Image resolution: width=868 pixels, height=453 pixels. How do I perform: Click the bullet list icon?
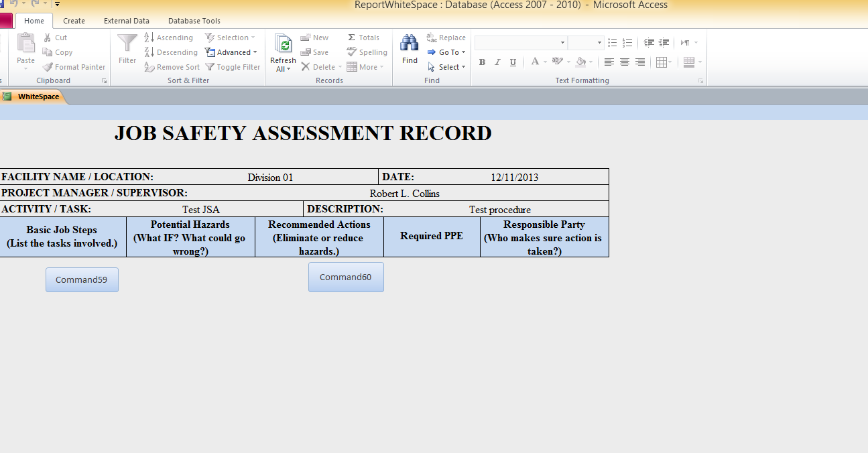point(612,43)
